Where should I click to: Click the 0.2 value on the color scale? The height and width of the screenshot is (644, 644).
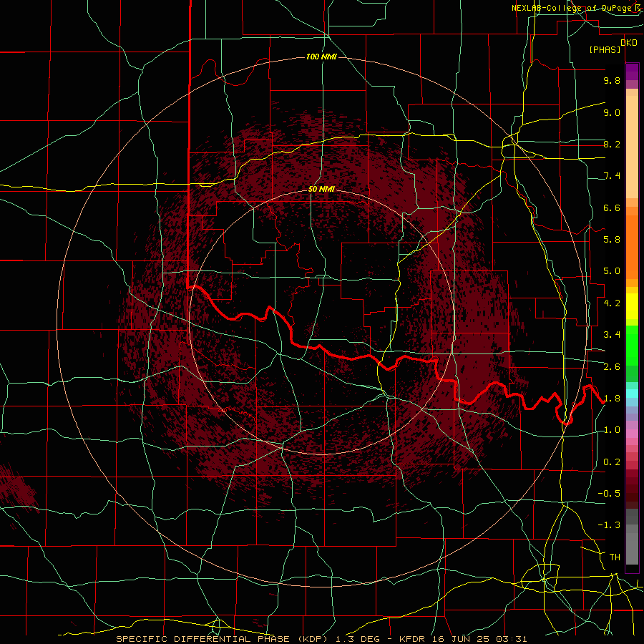[612, 462]
